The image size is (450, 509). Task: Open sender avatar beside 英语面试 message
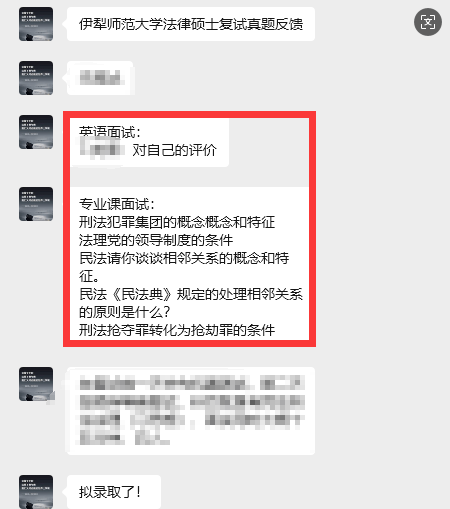pyautogui.click(x=36, y=132)
